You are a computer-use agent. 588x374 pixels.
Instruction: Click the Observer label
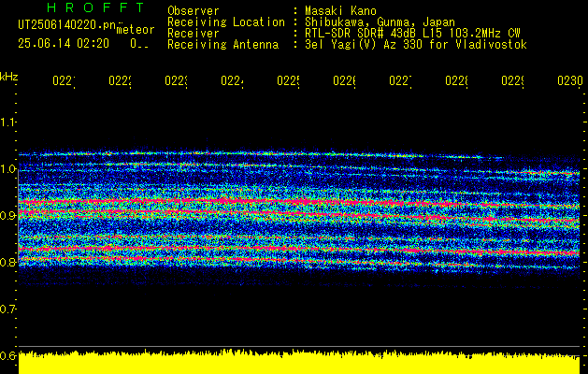194,11
